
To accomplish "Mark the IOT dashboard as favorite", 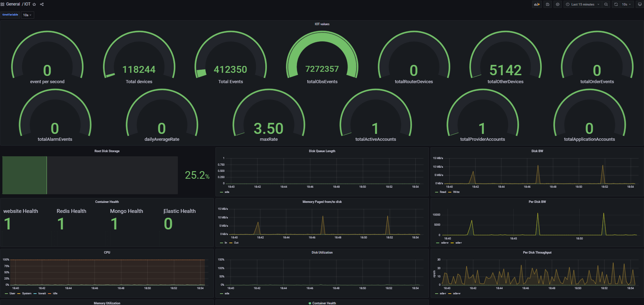I will click(34, 4).
